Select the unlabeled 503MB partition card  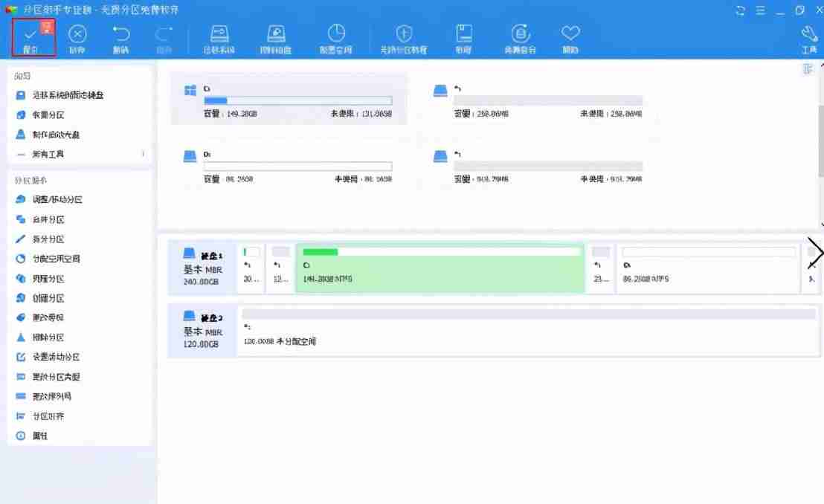(x=538, y=166)
